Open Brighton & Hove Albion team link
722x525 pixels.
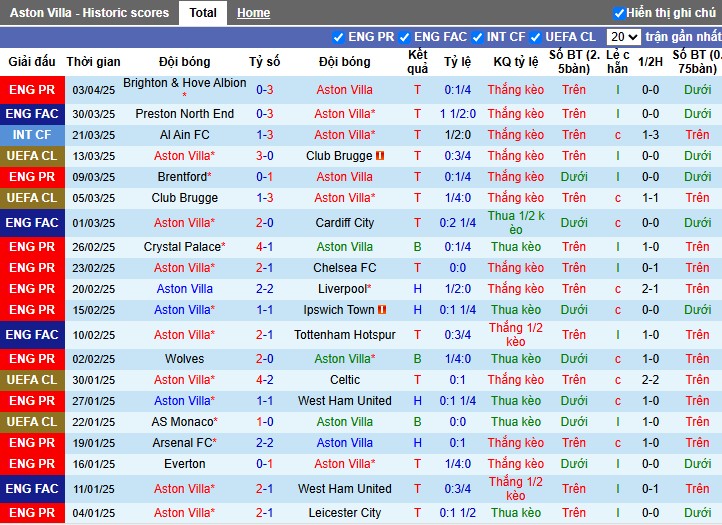[185, 83]
